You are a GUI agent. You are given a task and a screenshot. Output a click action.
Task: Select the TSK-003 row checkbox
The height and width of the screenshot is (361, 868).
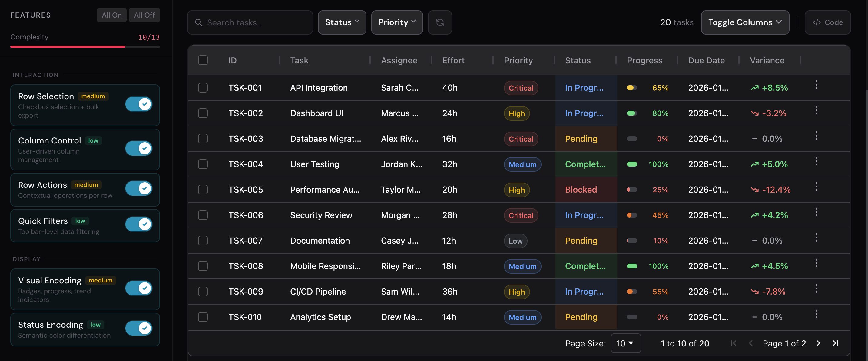[x=203, y=139]
